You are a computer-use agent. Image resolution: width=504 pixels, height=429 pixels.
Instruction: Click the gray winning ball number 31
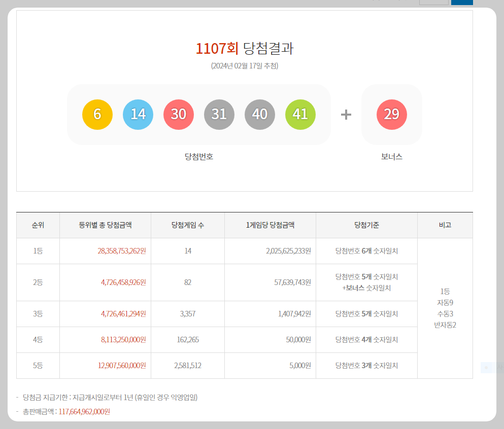(x=219, y=115)
